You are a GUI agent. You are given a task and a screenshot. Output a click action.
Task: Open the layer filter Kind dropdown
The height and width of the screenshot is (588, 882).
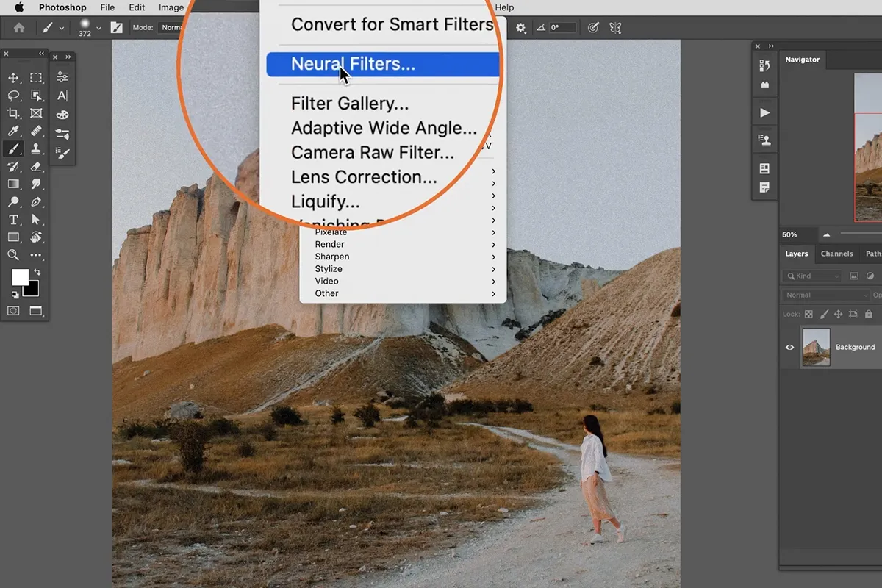(812, 276)
